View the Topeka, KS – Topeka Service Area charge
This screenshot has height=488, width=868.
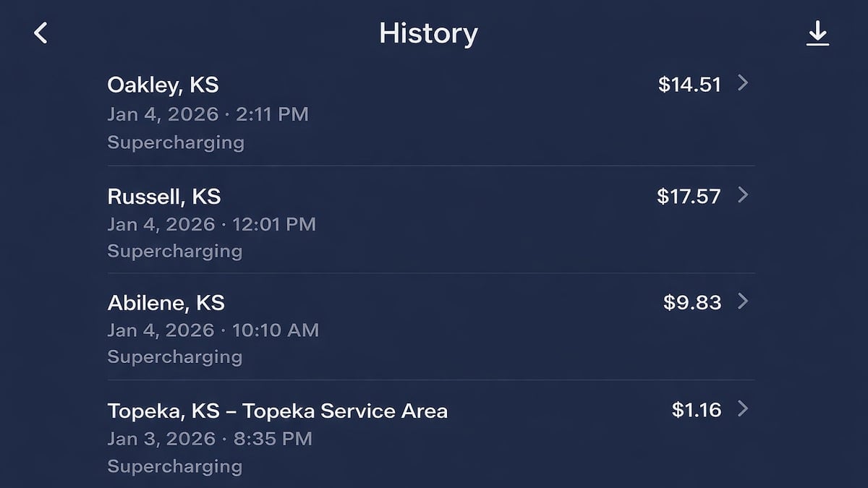click(x=278, y=410)
